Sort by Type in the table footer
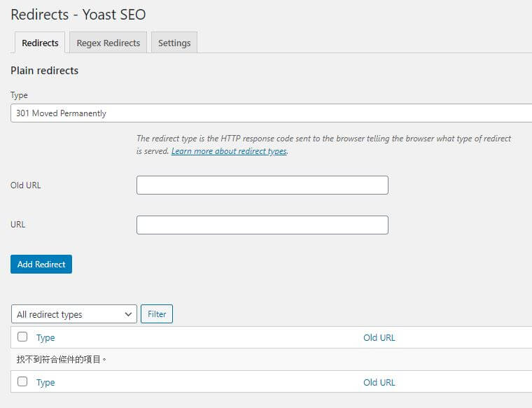The height and width of the screenshot is (408, 532). pyautogui.click(x=45, y=383)
